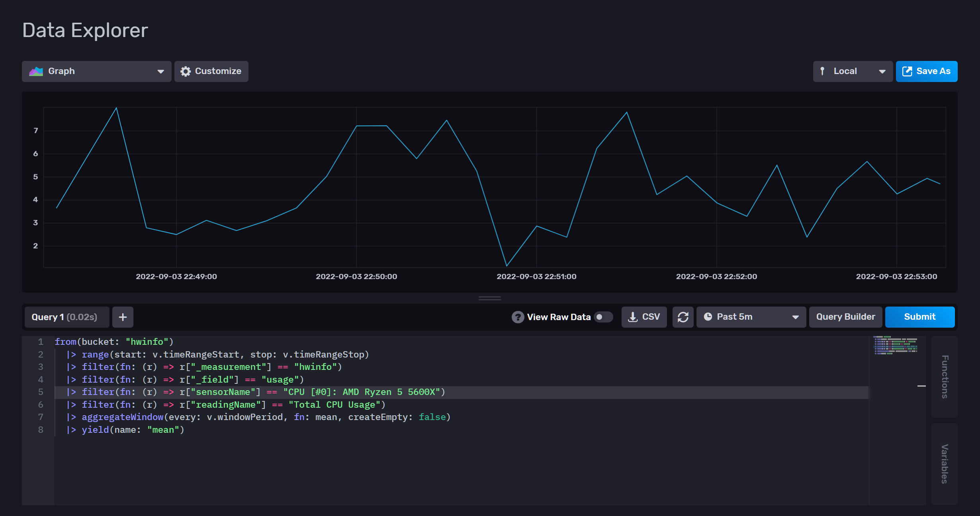Download results with the CSV button
The height and width of the screenshot is (516, 980).
[x=644, y=317]
